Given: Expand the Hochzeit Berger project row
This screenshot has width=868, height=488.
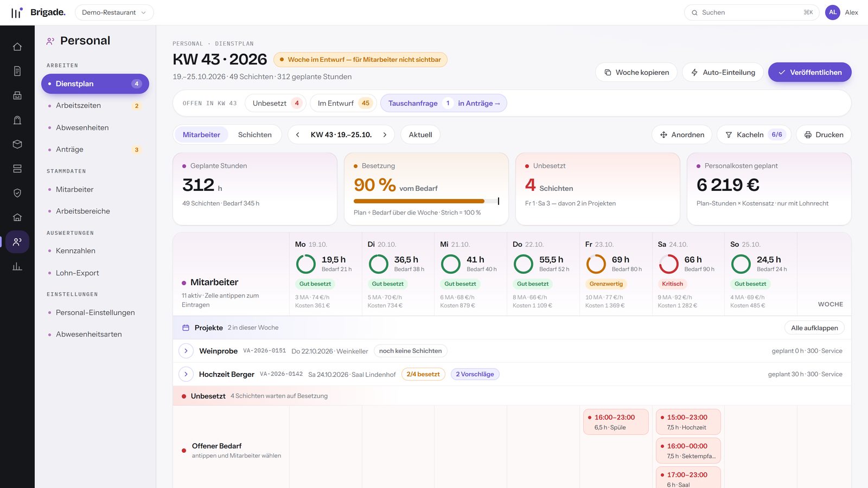Looking at the screenshot, I should point(186,374).
